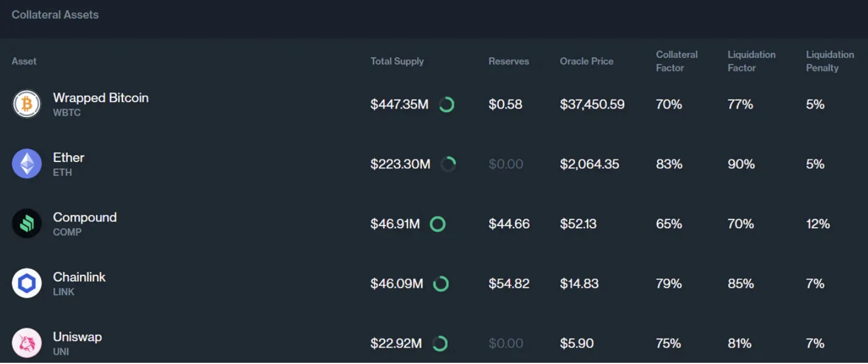Sort by the Oracle Price column header
Screen dimensions: 868x364
tap(586, 61)
